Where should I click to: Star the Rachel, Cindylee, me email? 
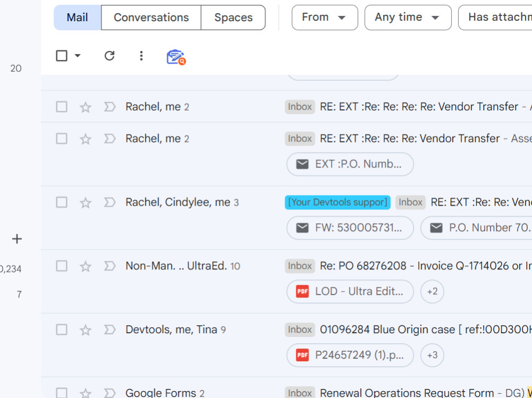(86, 203)
